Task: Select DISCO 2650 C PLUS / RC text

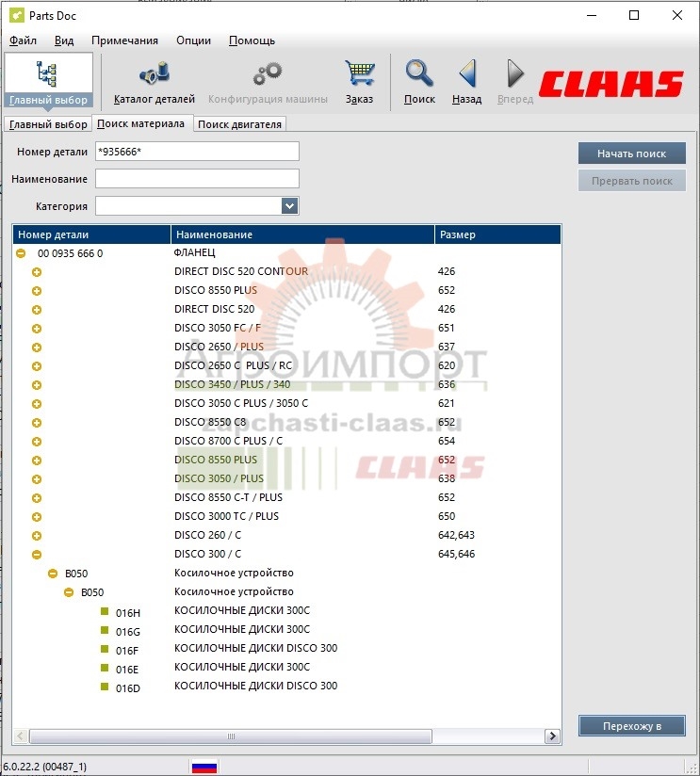Action: click(233, 365)
